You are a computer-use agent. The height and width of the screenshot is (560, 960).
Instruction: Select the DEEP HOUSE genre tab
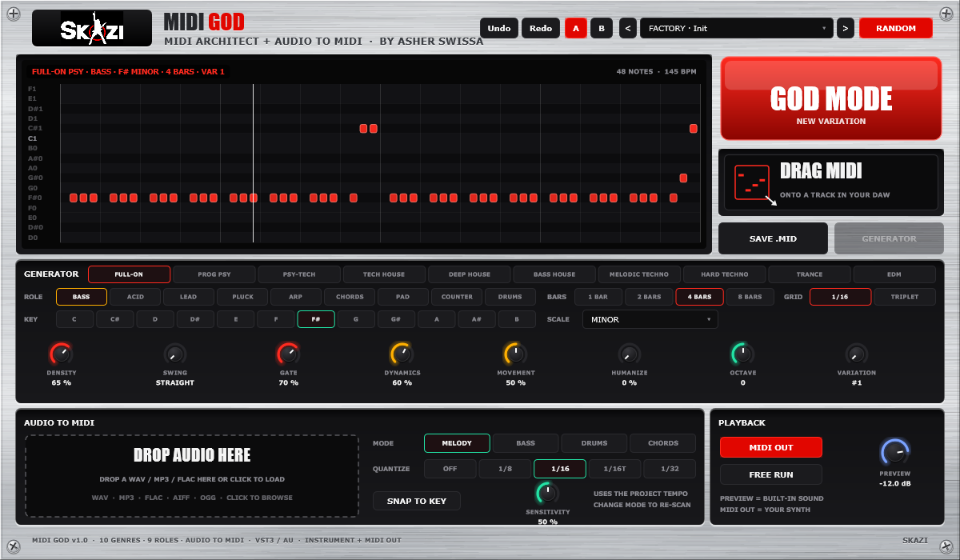pos(469,274)
